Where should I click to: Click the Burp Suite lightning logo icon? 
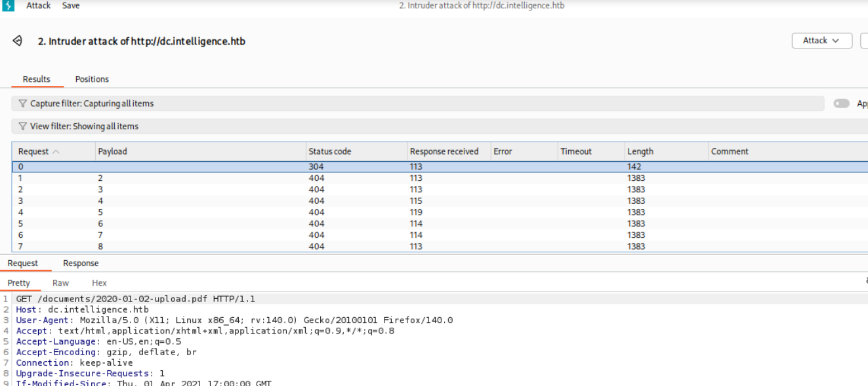point(8,5)
